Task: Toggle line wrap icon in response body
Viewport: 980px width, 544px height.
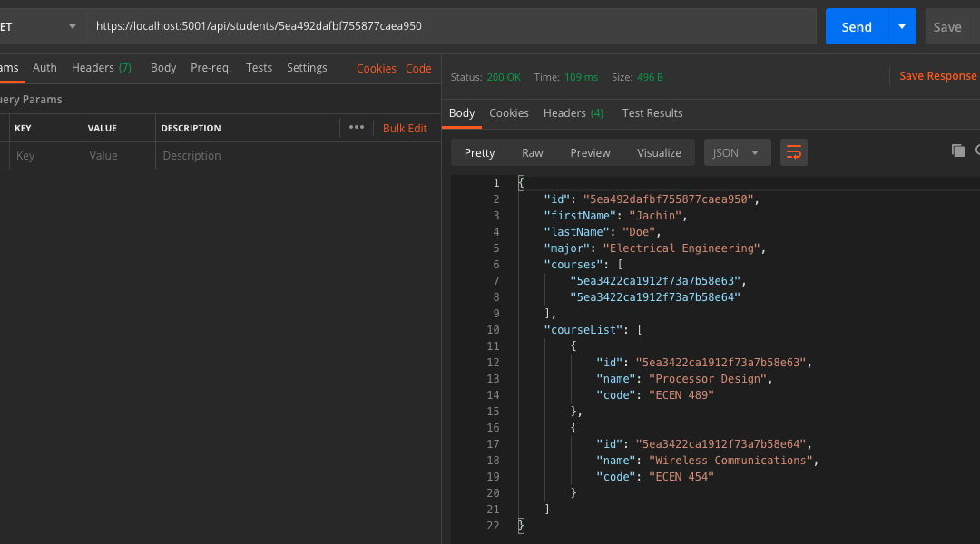Action: click(793, 152)
